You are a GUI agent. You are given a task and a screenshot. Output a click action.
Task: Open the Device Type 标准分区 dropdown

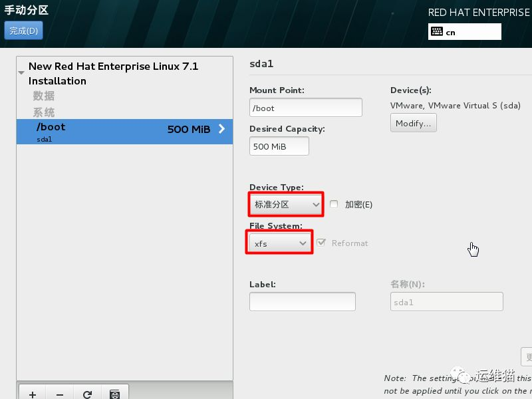pos(286,204)
